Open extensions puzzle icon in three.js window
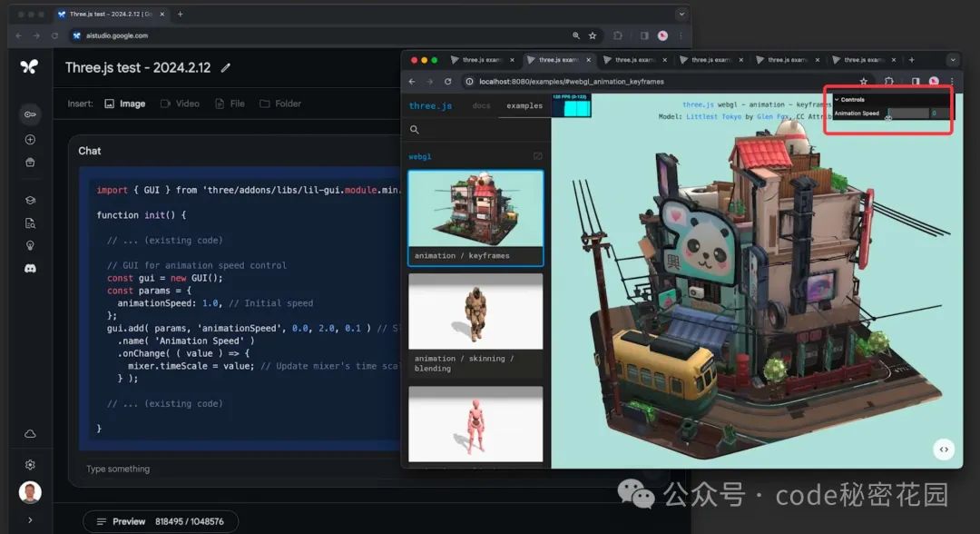The image size is (980, 534). (888, 82)
